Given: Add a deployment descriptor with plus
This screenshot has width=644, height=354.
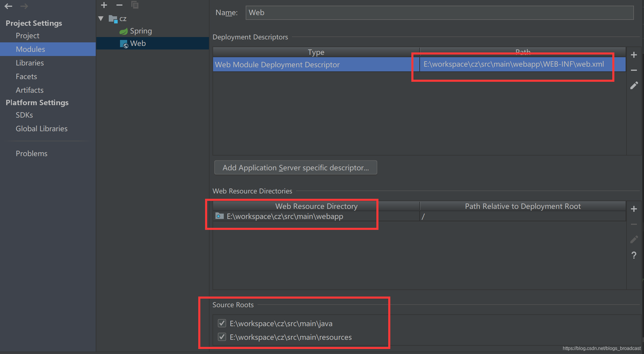Looking at the screenshot, I should pos(634,55).
